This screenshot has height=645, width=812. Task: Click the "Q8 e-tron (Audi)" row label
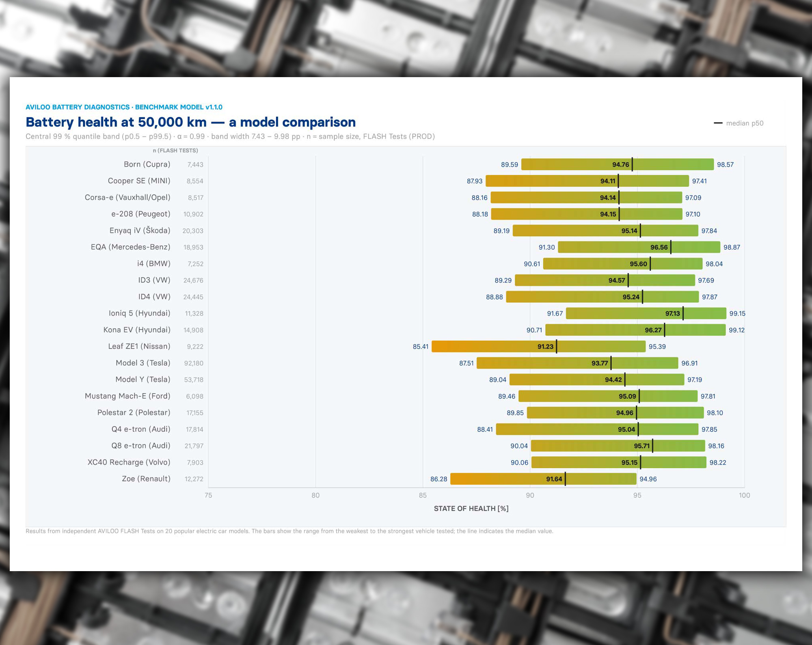(x=141, y=446)
